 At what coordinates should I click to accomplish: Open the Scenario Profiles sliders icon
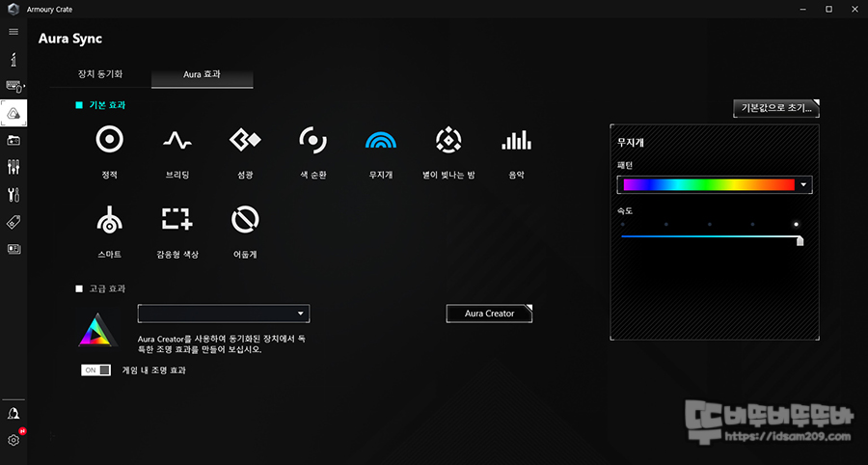14,167
